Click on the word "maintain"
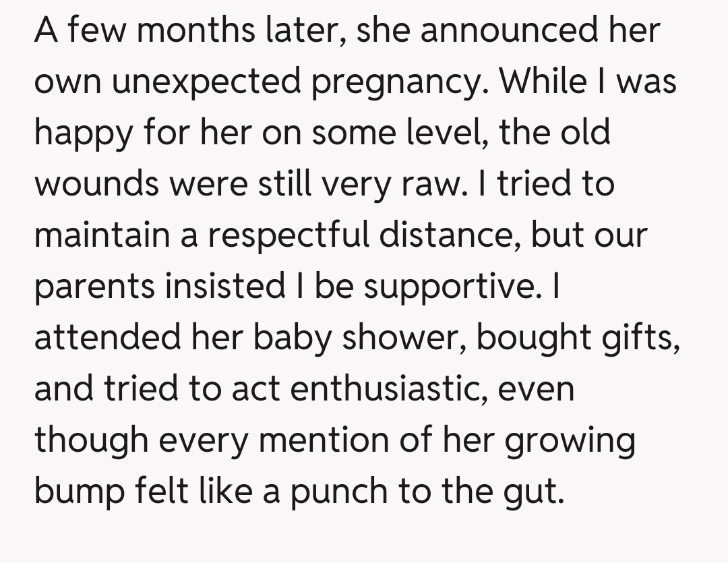The image size is (728, 563). pos(116,235)
